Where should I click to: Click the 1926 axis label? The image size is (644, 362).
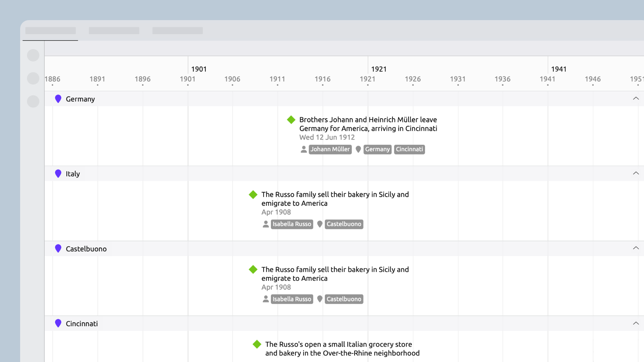pos(413,79)
